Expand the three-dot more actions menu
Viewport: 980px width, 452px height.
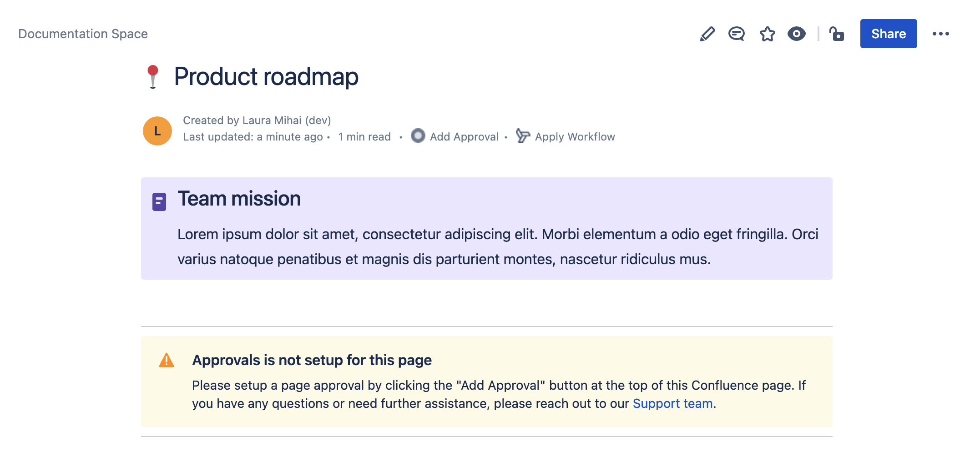(x=940, y=34)
